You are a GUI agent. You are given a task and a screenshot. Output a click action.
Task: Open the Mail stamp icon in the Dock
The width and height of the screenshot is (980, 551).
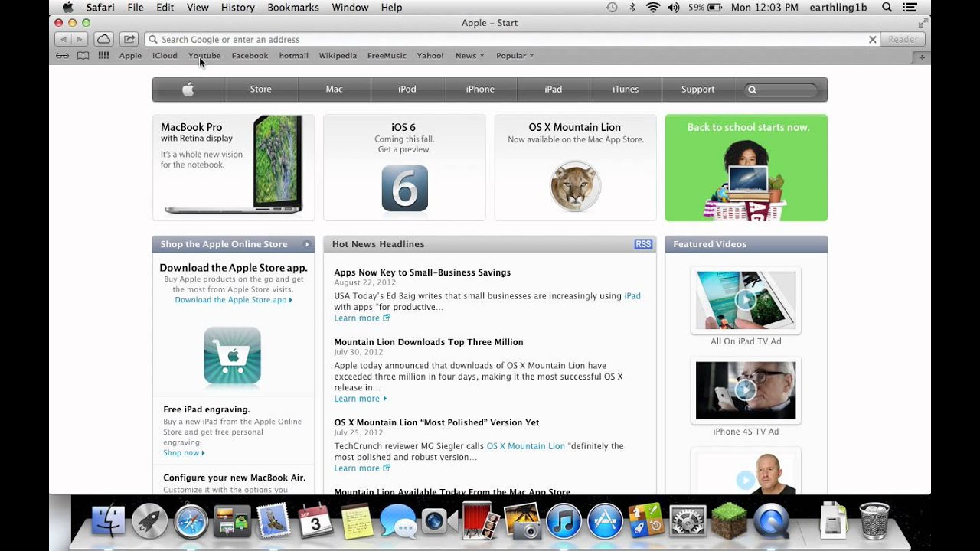click(274, 522)
